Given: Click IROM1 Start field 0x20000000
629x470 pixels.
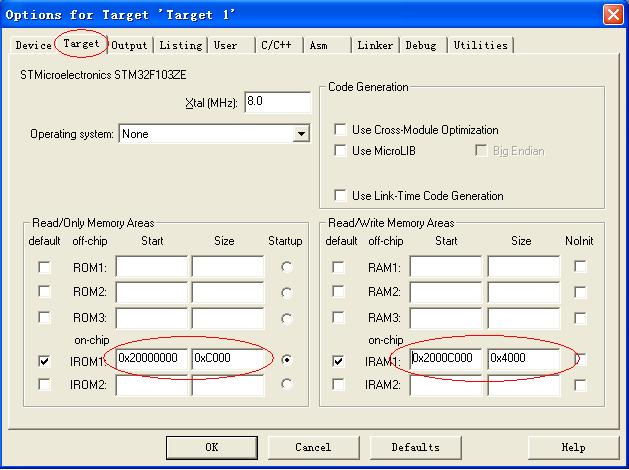Looking at the screenshot, I should [152, 359].
